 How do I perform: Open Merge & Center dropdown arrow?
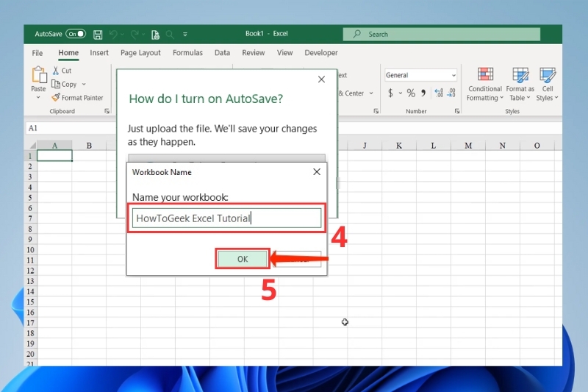click(371, 93)
